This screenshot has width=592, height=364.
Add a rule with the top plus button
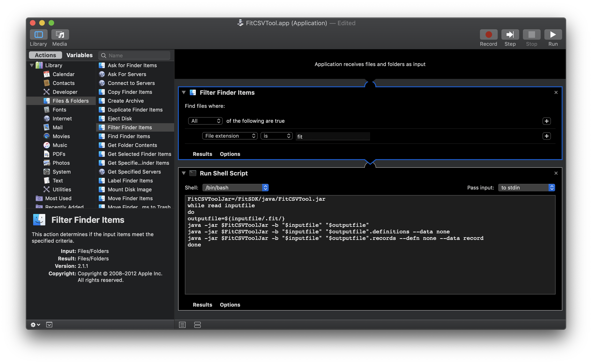546,121
